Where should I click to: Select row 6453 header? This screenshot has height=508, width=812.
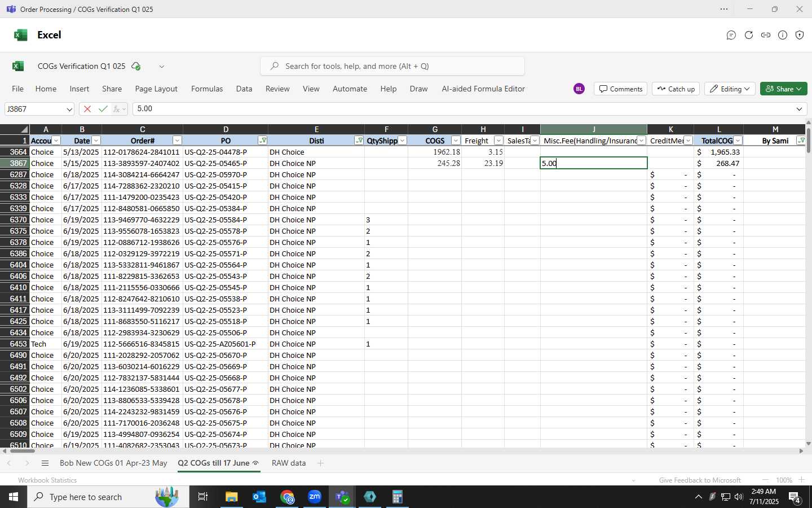pos(15,344)
